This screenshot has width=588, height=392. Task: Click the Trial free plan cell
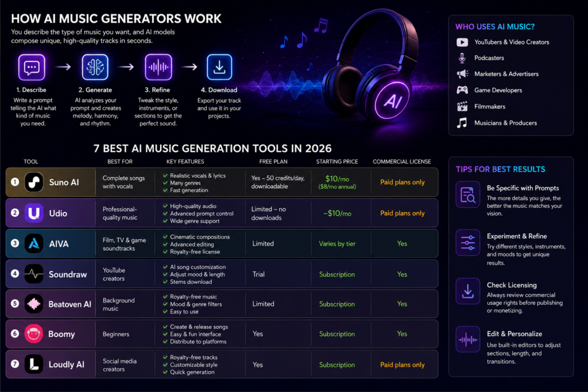coord(258,274)
